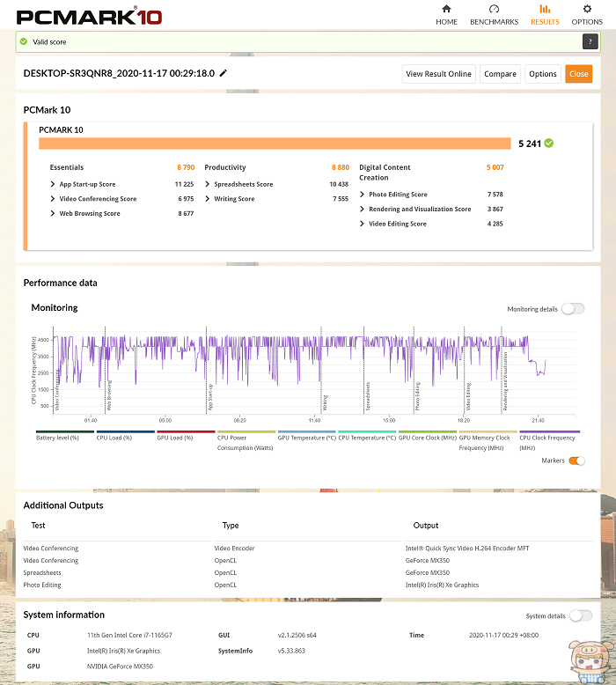Expand the App Start-up Score row
The height and width of the screenshot is (685, 616).
point(54,184)
